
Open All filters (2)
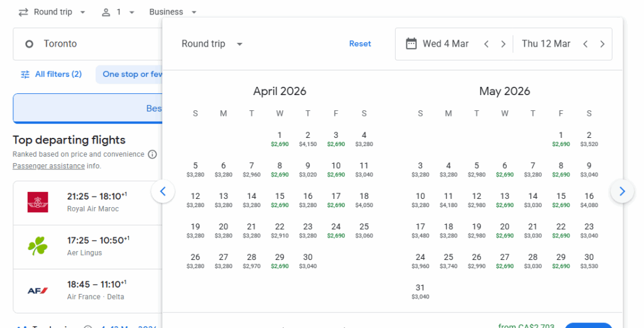click(x=52, y=74)
